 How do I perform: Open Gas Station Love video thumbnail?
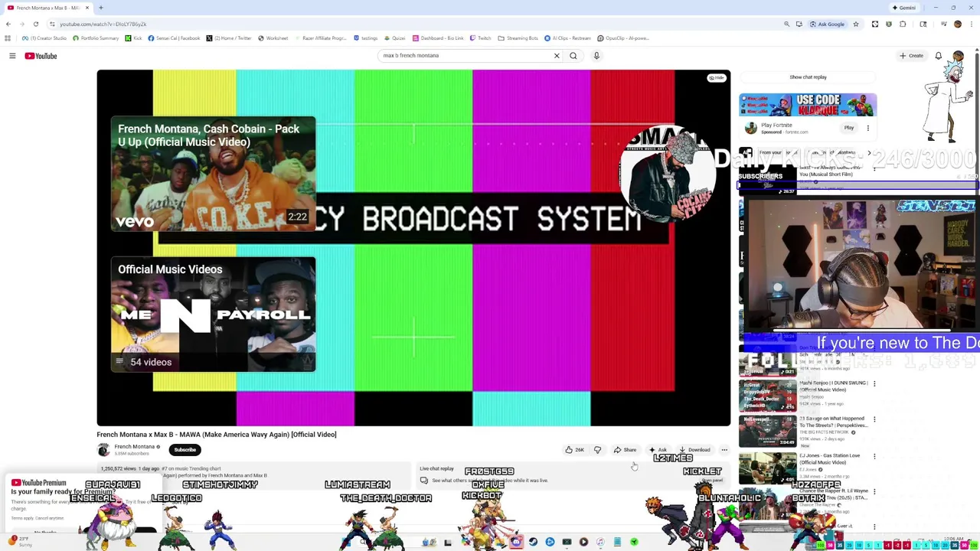pos(768,468)
